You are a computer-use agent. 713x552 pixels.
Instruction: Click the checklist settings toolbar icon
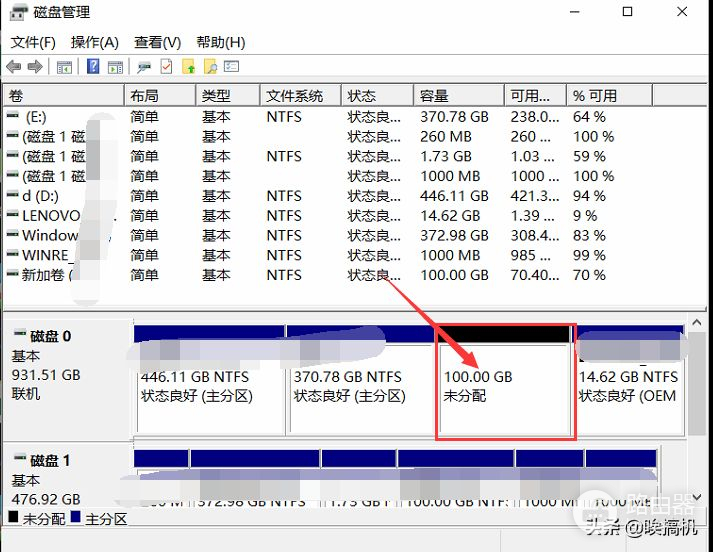point(232,67)
